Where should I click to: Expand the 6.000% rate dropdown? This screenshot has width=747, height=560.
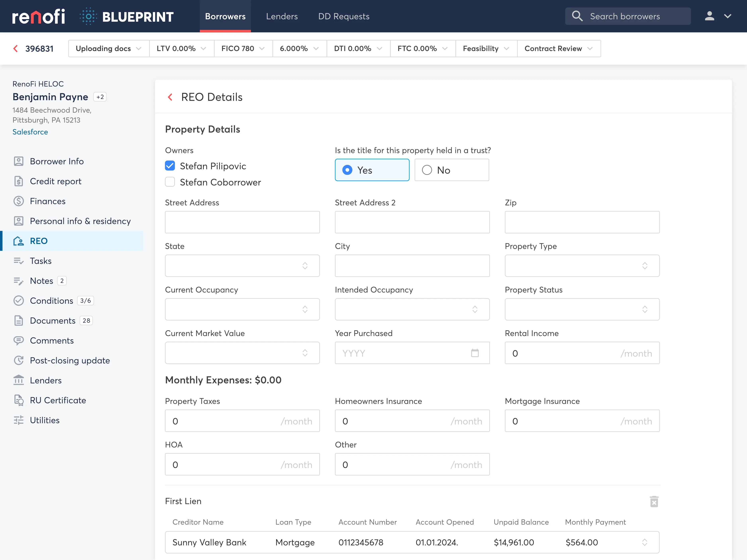click(300, 49)
